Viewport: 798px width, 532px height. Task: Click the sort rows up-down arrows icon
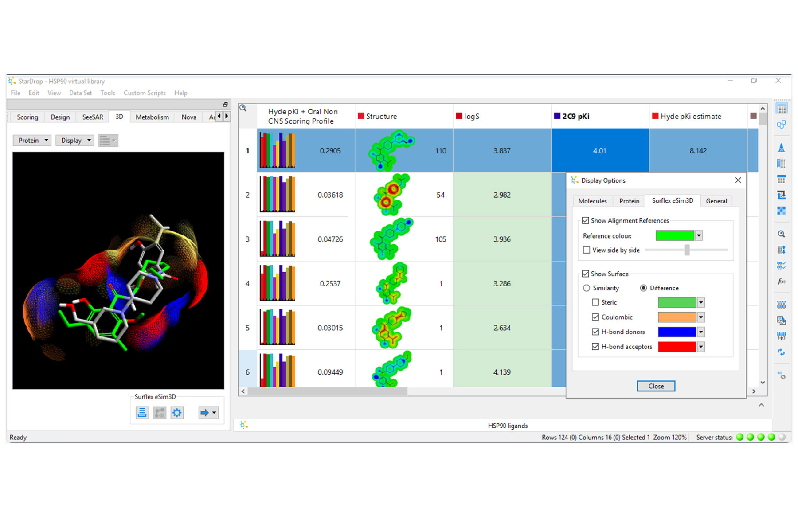tap(782, 250)
